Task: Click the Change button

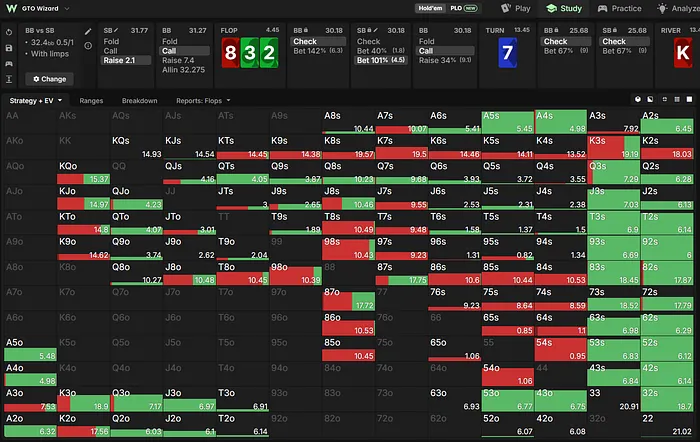Action: (50, 79)
